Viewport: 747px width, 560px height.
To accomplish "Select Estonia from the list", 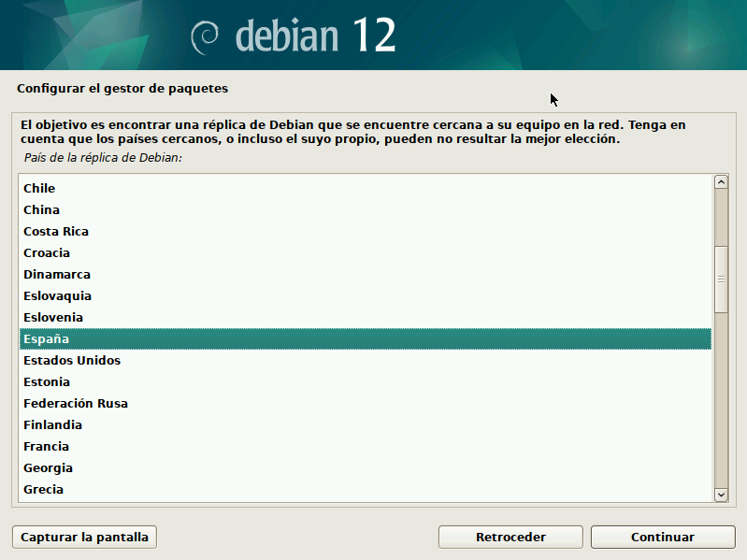I will click(x=47, y=381).
